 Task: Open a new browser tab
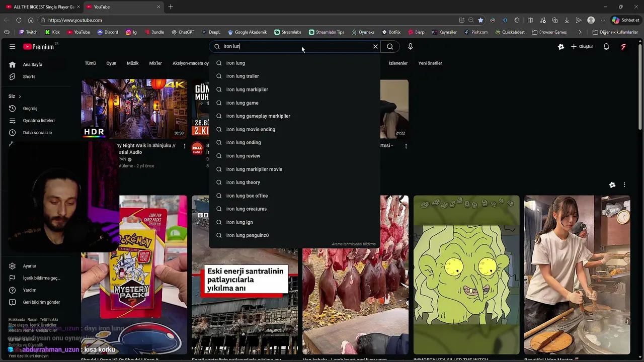(x=171, y=7)
